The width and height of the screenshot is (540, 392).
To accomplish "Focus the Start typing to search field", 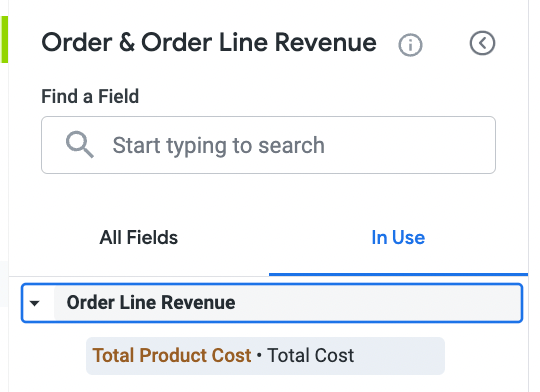I will [x=268, y=145].
